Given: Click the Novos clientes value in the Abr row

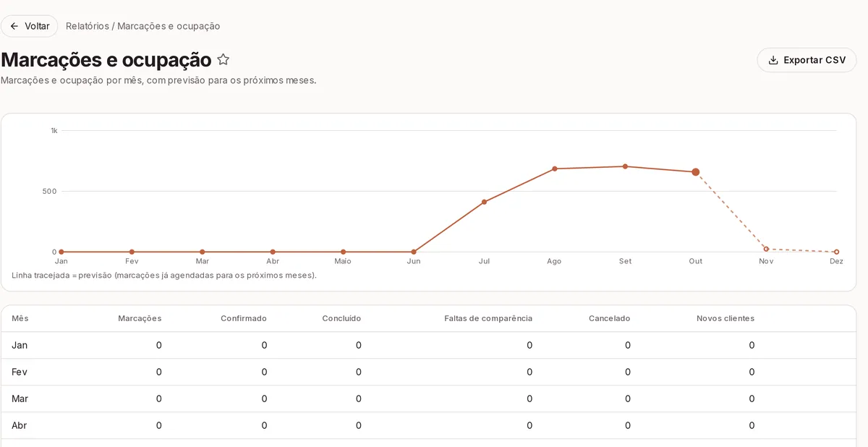Looking at the screenshot, I should (752, 425).
